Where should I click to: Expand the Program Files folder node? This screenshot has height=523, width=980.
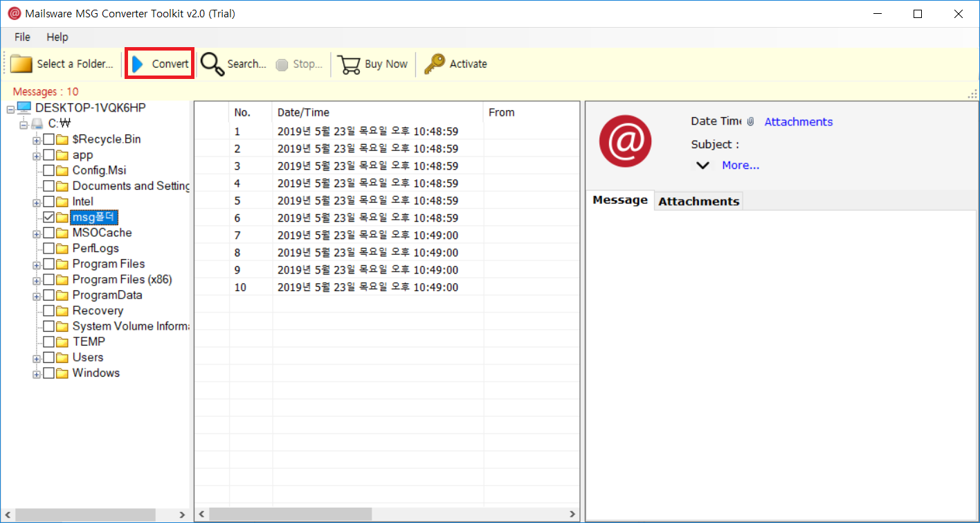(37, 264)
